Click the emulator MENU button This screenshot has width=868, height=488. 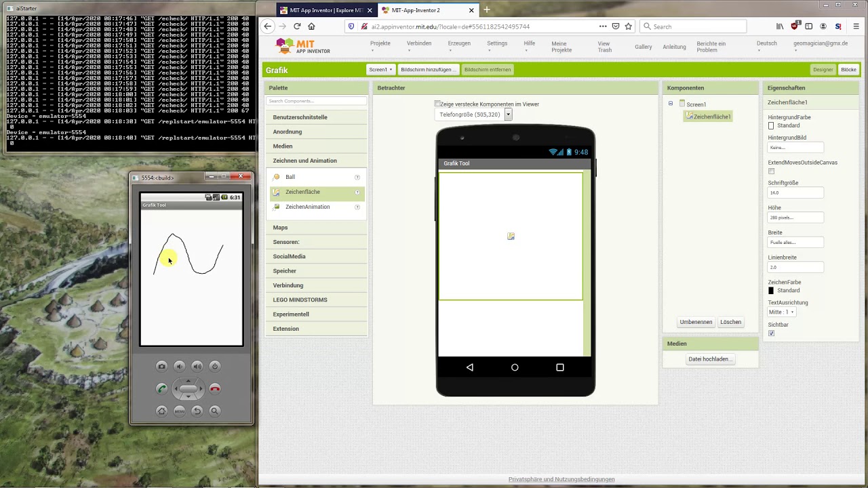[x=179, y=411]
